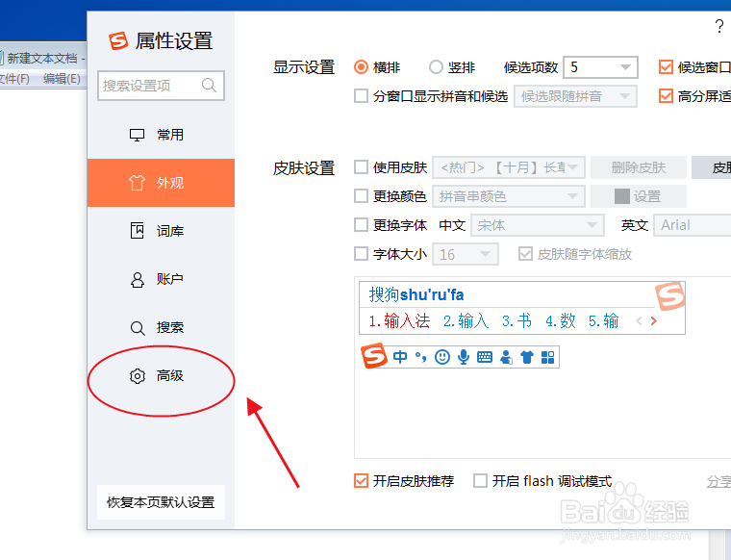Click the microphone voice input icon
This screenshot has width=731, height=560.
(464, 357)
